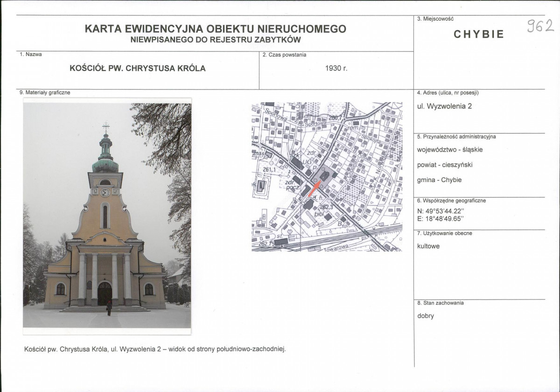Click "województwo - śląskie"

(x=450, y=150)
